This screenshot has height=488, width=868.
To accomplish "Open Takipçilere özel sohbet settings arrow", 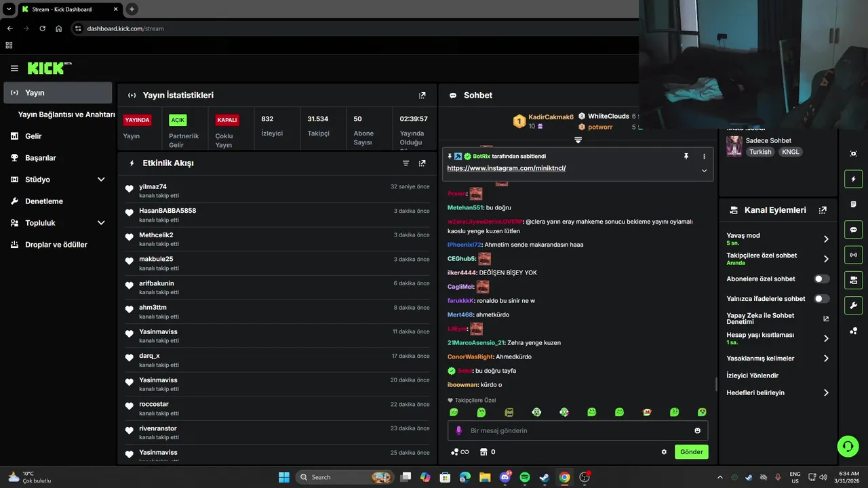I will pos(826,259).
